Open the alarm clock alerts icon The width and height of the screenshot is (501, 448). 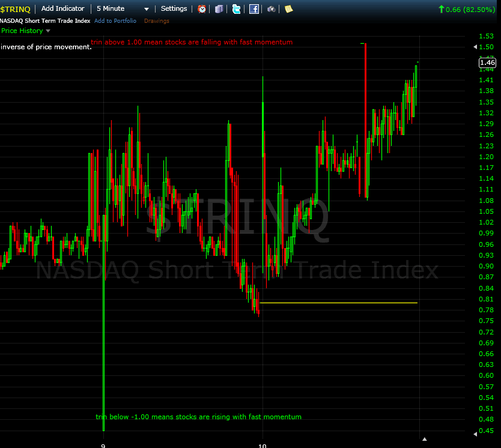202,9
